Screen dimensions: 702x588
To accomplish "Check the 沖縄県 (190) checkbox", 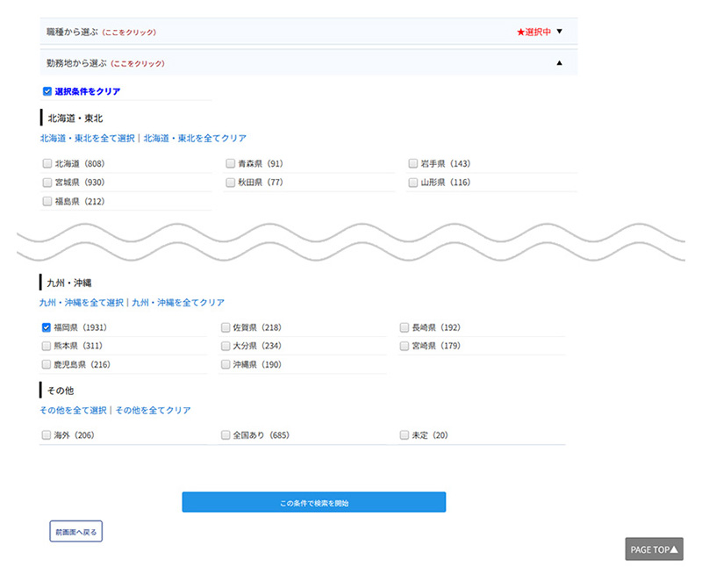I will click(226, 364).
